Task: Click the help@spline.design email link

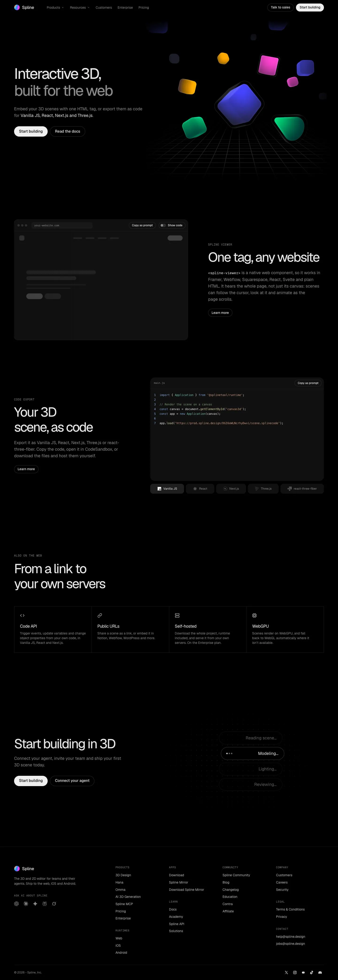Action: coord(290,937)
